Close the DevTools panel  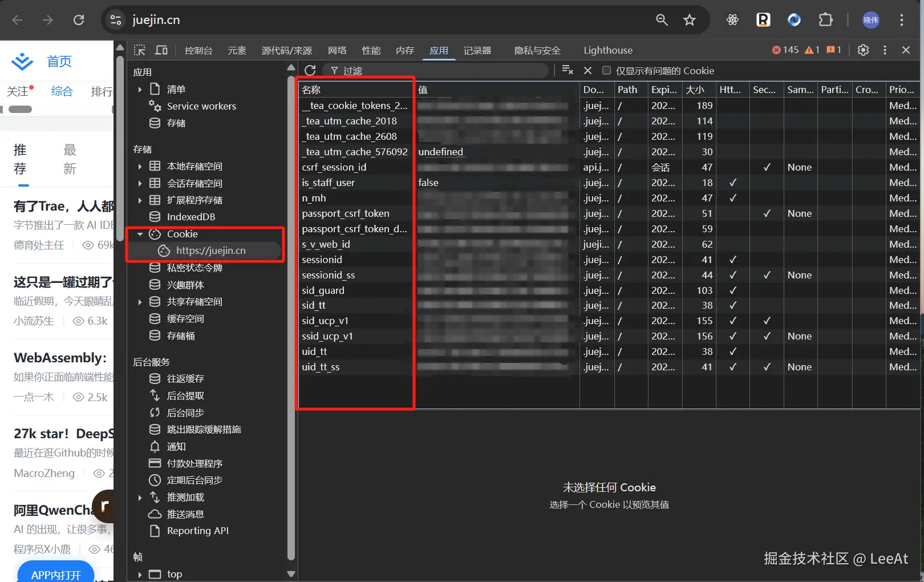pyautogui.click(x=906, y=50)
